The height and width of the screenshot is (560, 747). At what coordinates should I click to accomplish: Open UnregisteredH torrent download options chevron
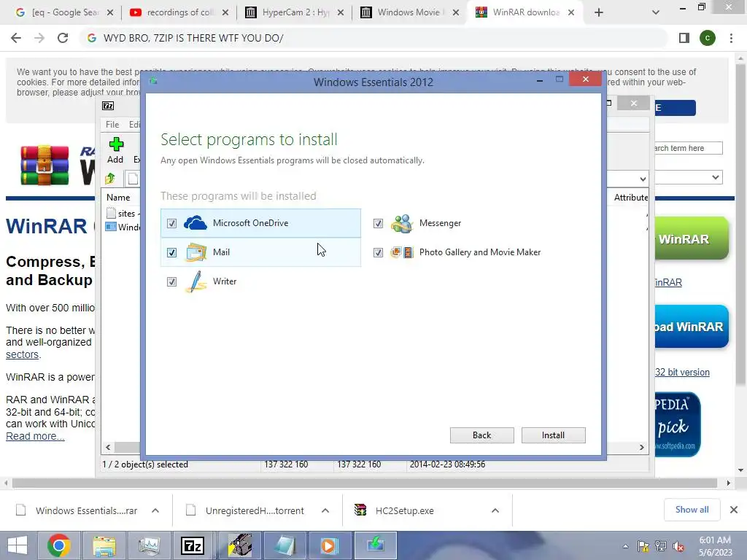(325, 510)
